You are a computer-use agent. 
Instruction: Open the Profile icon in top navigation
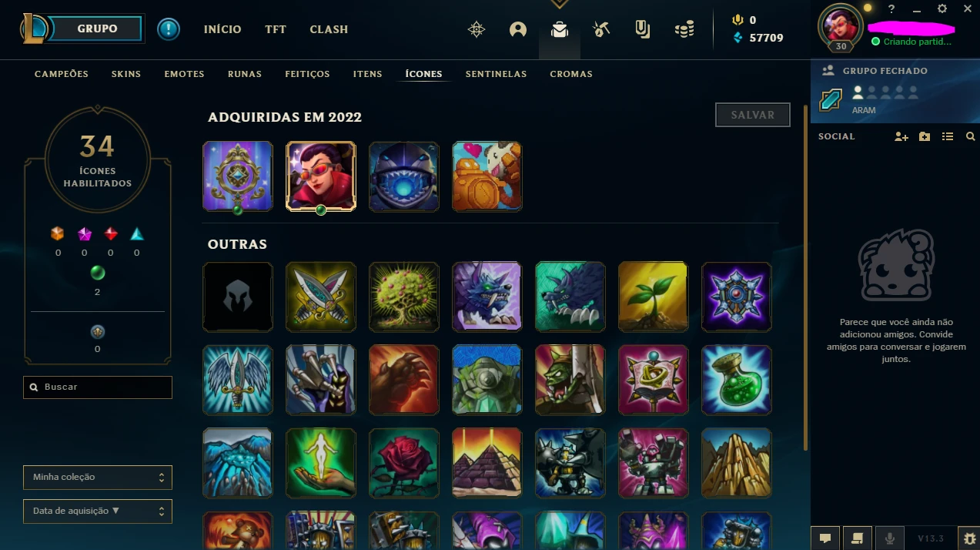click(x=518, y=29)
